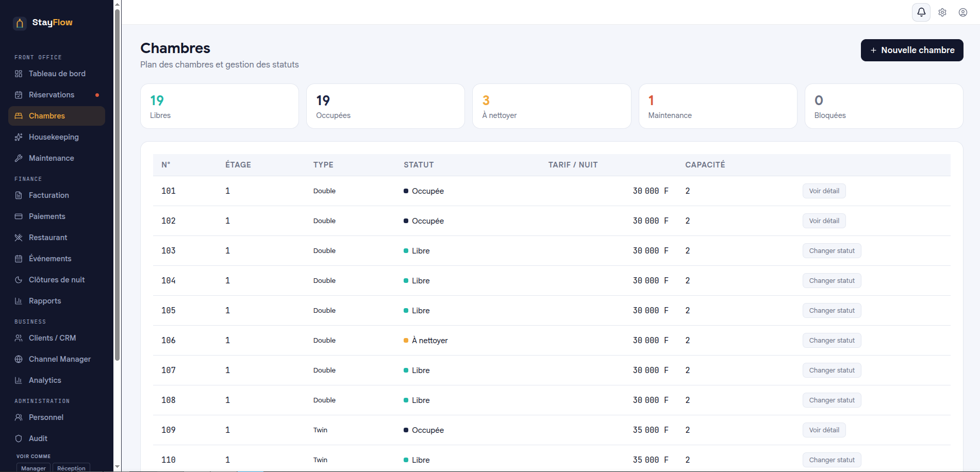Open Paiements menu entry

tap(57, 216)
